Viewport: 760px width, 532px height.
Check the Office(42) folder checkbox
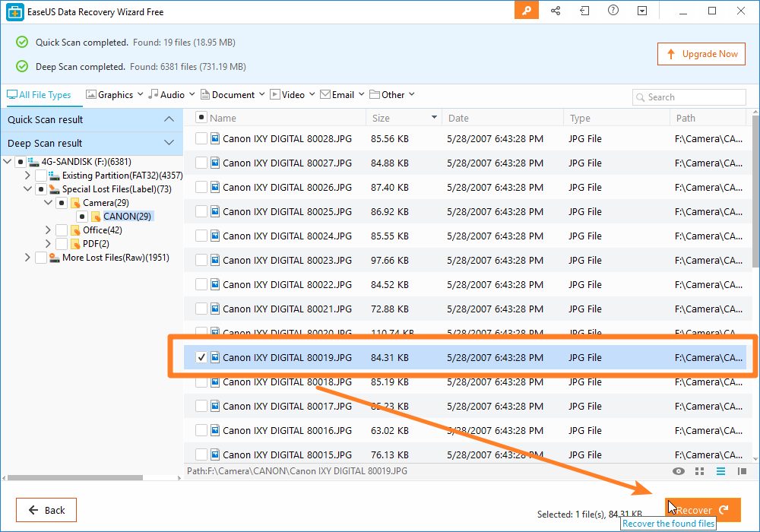click(62, 230)
